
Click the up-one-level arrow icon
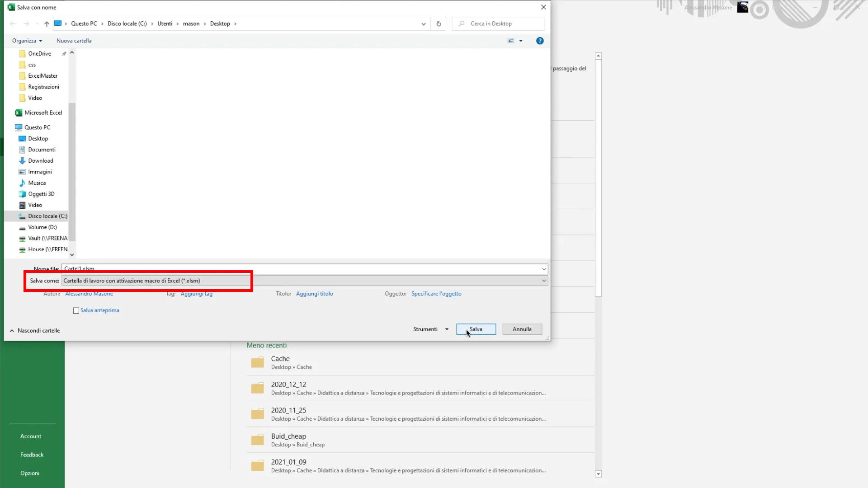47,24
